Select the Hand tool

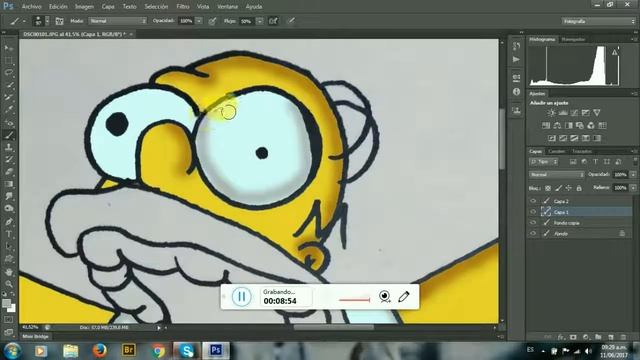9,272
